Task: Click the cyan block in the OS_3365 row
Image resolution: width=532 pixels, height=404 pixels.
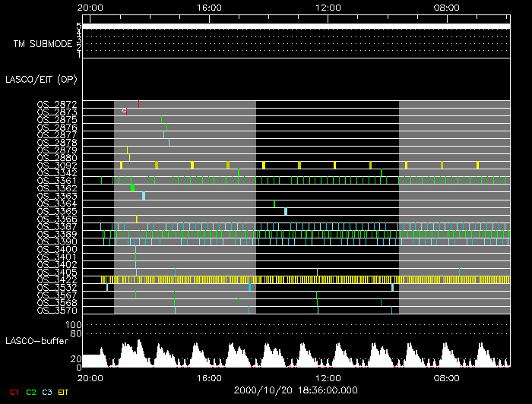Action: (286, 211)
